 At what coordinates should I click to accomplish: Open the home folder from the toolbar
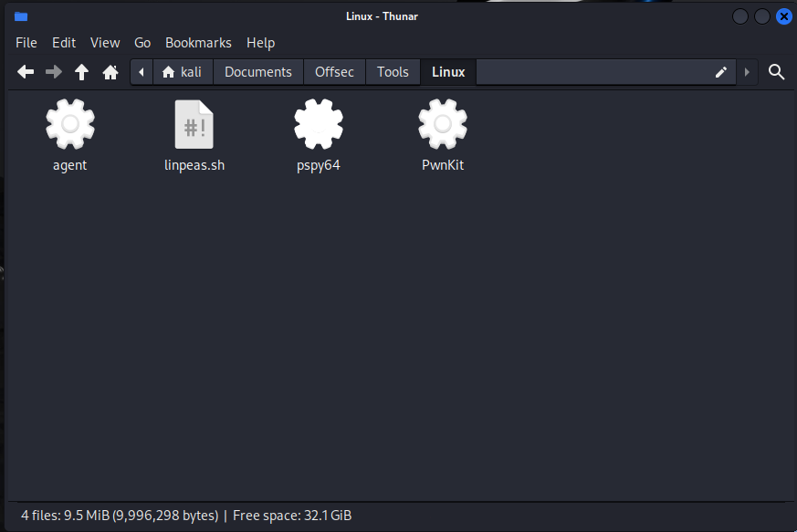pos(110,72)
